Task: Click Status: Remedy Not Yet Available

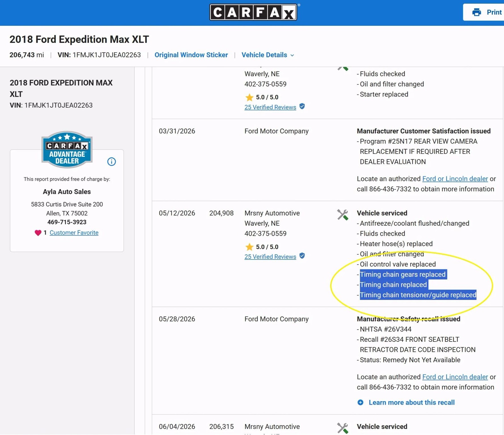Action: pyautogui.click(x=410, y=360)
